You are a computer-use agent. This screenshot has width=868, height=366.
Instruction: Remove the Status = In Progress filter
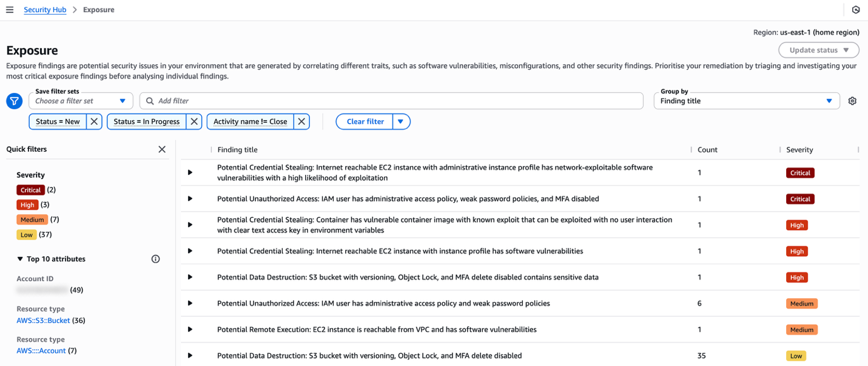point(194,121)
